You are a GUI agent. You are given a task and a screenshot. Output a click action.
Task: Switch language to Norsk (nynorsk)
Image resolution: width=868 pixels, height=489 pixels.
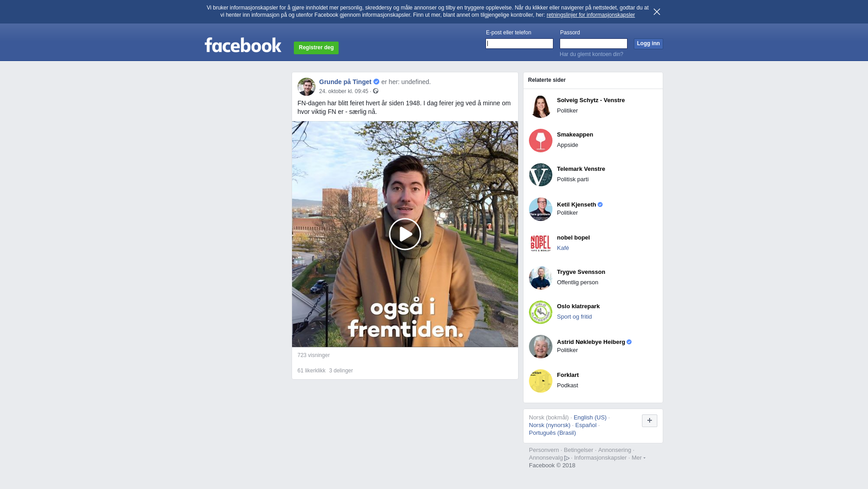click(x=550, y=425)
